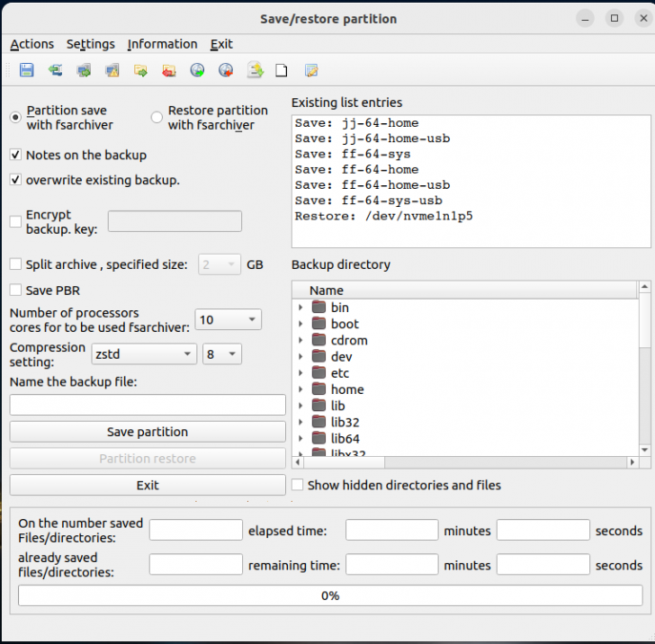
Task: Click the table with pencil edit icon
Action: tap(311, 70)
